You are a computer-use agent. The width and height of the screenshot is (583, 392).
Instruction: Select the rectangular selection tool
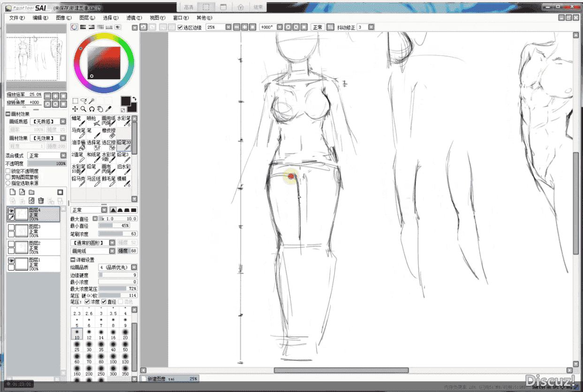click(x=75, y=101)
